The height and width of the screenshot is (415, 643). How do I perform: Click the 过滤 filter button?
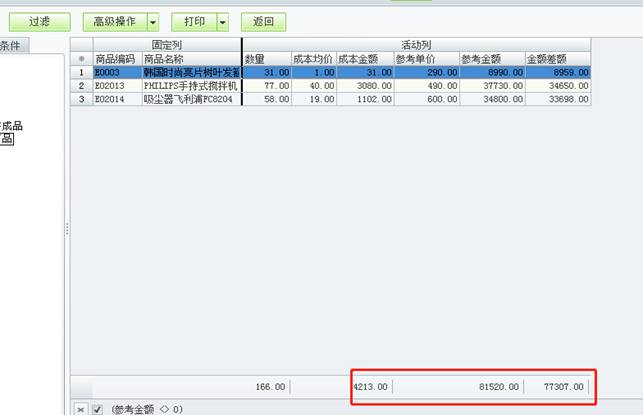[40, 21]
